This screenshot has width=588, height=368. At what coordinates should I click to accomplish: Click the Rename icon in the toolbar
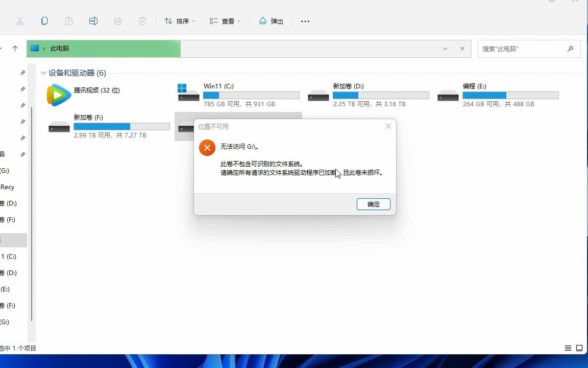(x=93, y=21)
